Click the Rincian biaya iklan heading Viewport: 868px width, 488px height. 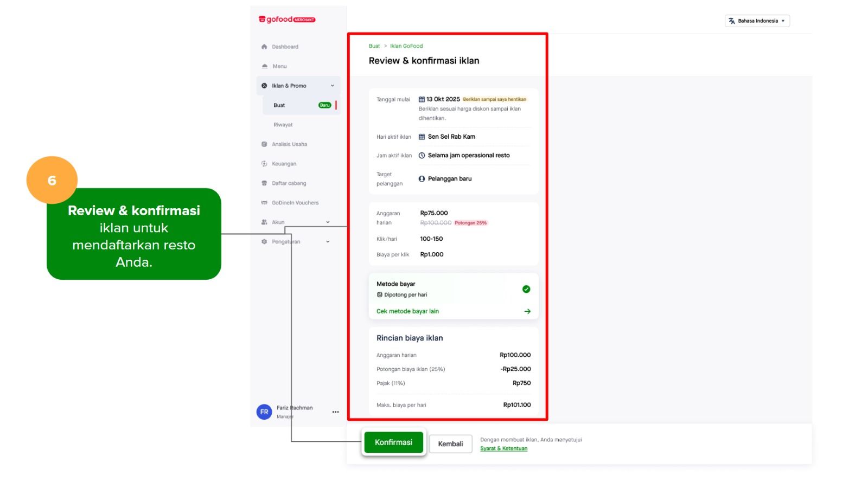click(410, 338)
